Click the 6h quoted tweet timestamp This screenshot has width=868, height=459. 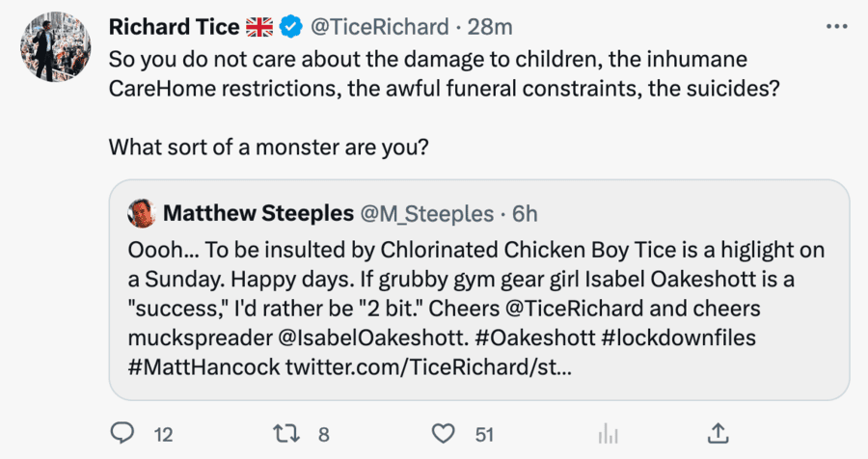[x=525, y=212]
